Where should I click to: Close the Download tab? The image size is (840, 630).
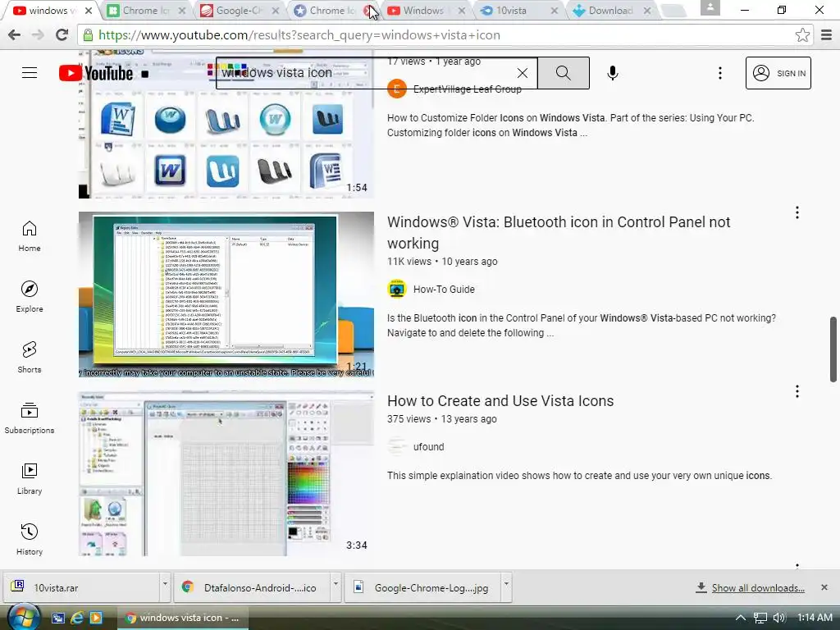647,10
